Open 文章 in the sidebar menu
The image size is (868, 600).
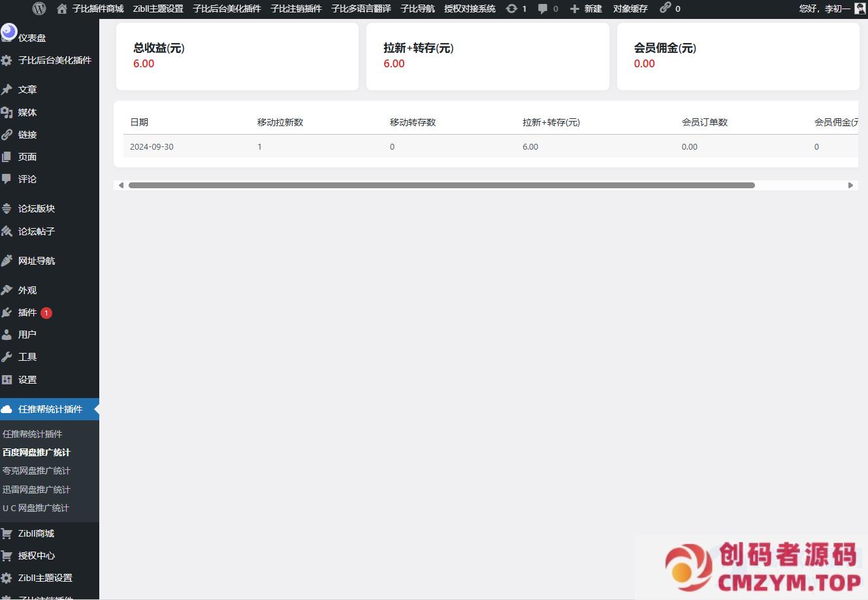point(27,90)
